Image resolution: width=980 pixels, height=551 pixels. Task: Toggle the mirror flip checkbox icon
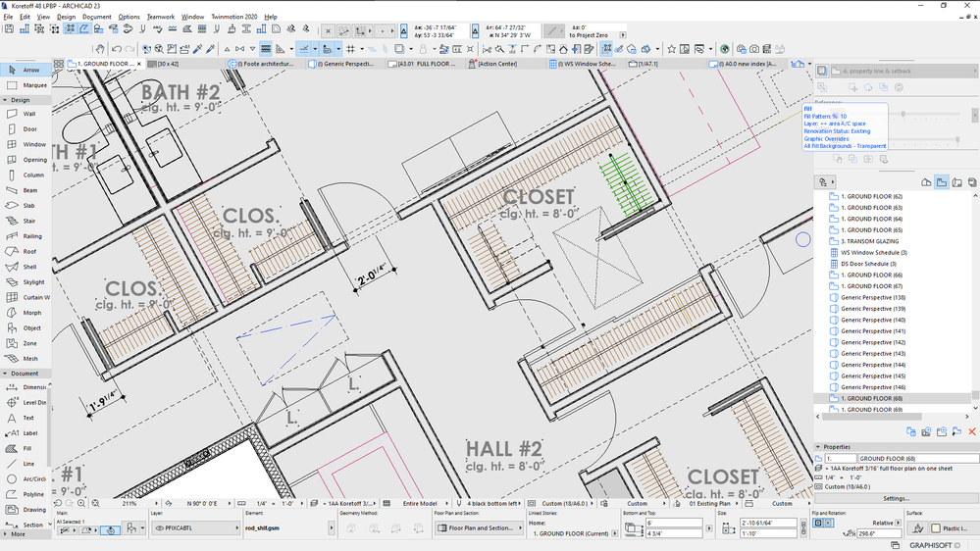click(x=822, y=523)
